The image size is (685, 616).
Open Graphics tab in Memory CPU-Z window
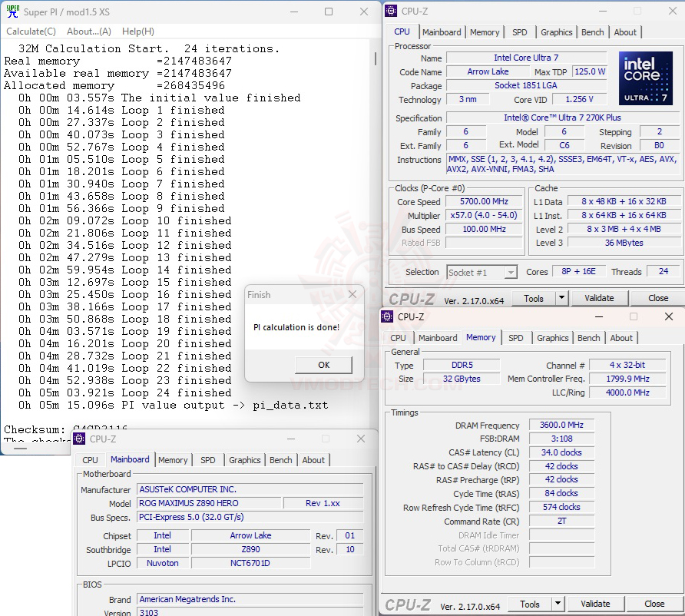553,338
